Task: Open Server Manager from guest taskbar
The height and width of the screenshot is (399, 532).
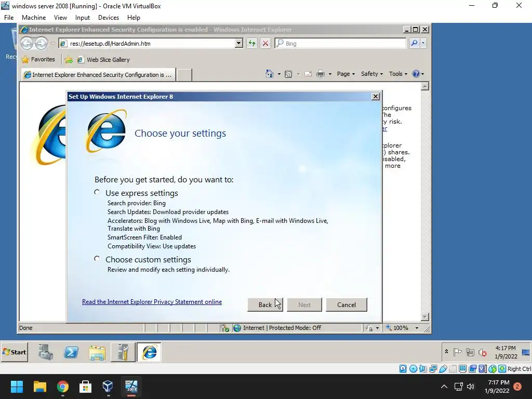Action: 45,352
